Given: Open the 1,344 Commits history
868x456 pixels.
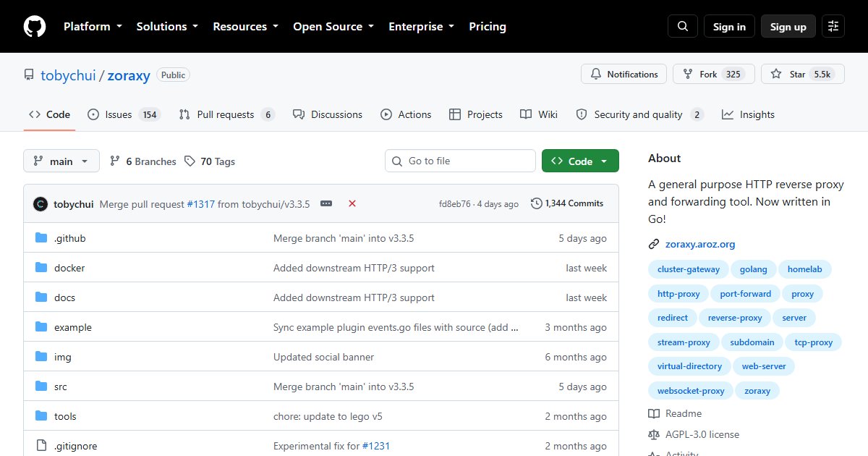Looking at the screenshot, I should (567, 203).
